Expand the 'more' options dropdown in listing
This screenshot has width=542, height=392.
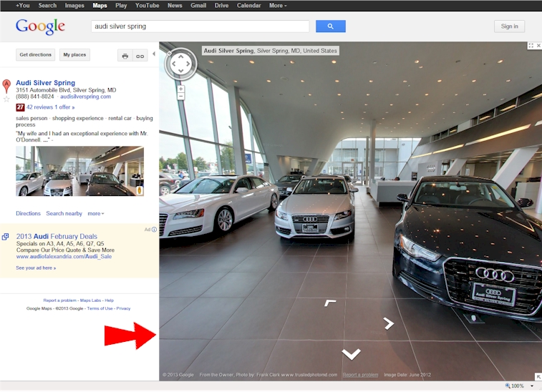(x=96, y=214)
